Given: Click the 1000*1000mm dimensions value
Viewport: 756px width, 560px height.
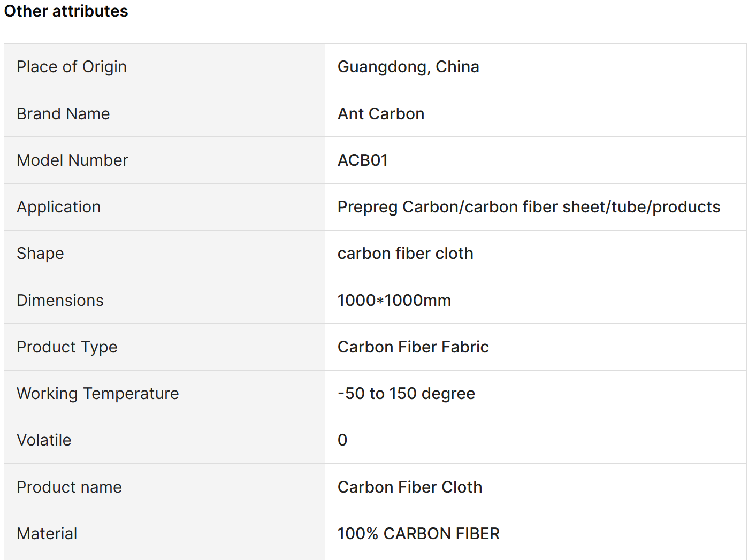Looking at the screenshot, I should (x=394, y=300).
